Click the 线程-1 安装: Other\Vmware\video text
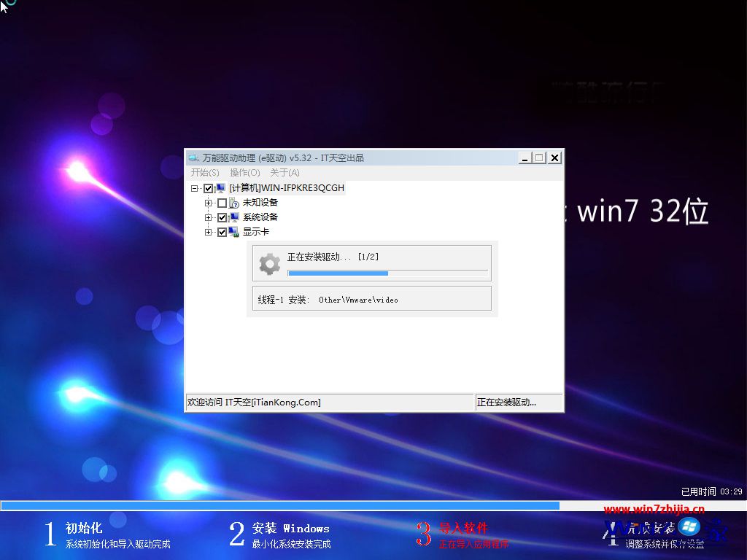The height and width of the screenshot is (560, 747). [328, 300]
